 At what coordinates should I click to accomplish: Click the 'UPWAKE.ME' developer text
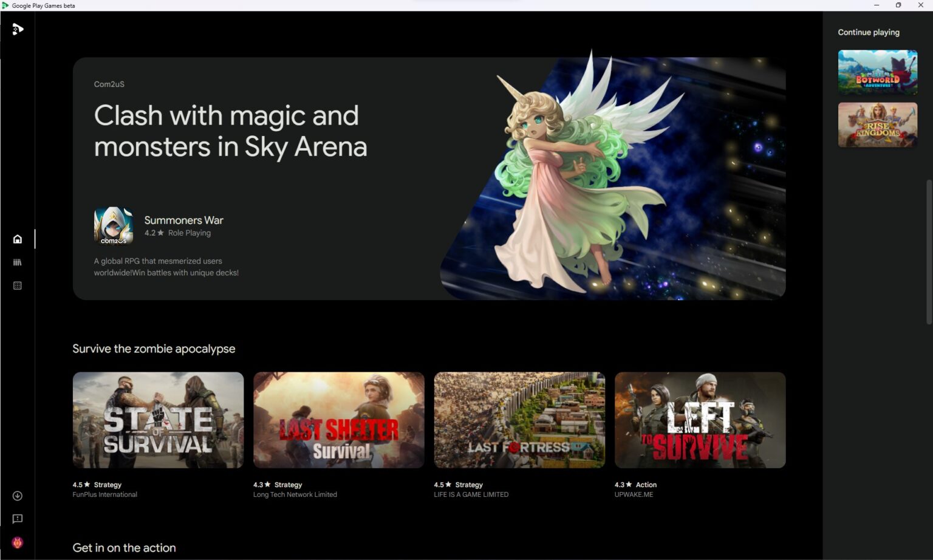(x=634, y=494)
